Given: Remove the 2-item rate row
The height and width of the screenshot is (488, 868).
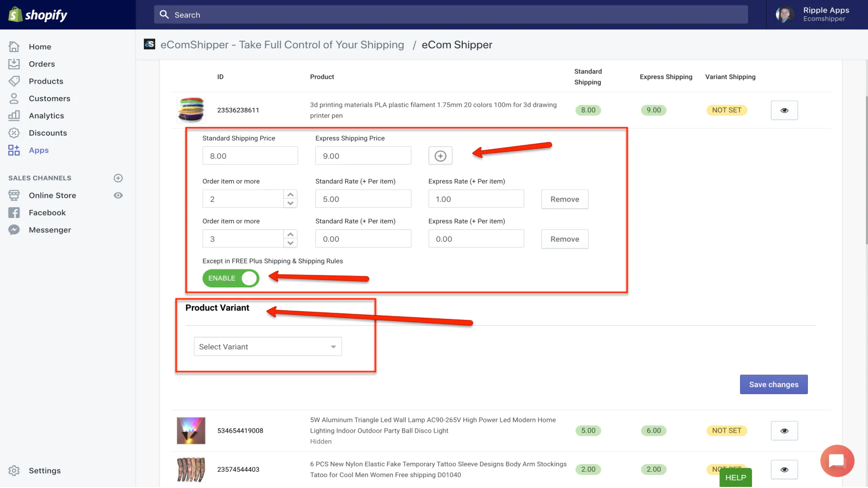Looking at the screenshot, I should pyautogui.click(x=565, y=199).
